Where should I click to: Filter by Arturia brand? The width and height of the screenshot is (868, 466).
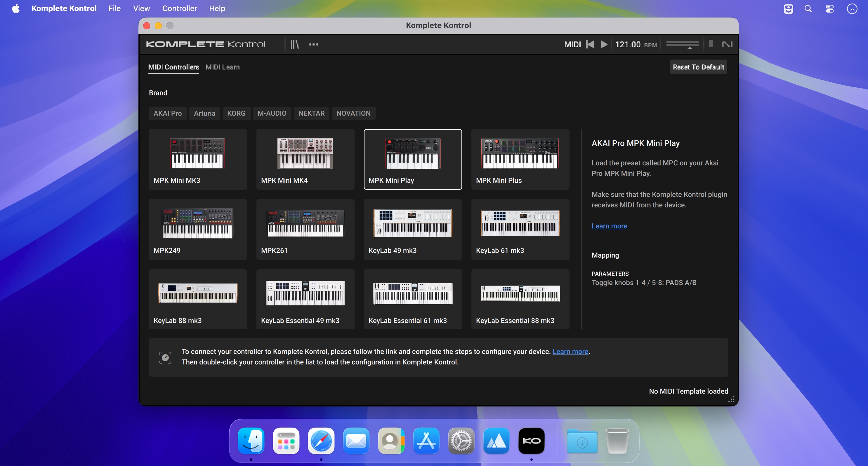(204, 113)
